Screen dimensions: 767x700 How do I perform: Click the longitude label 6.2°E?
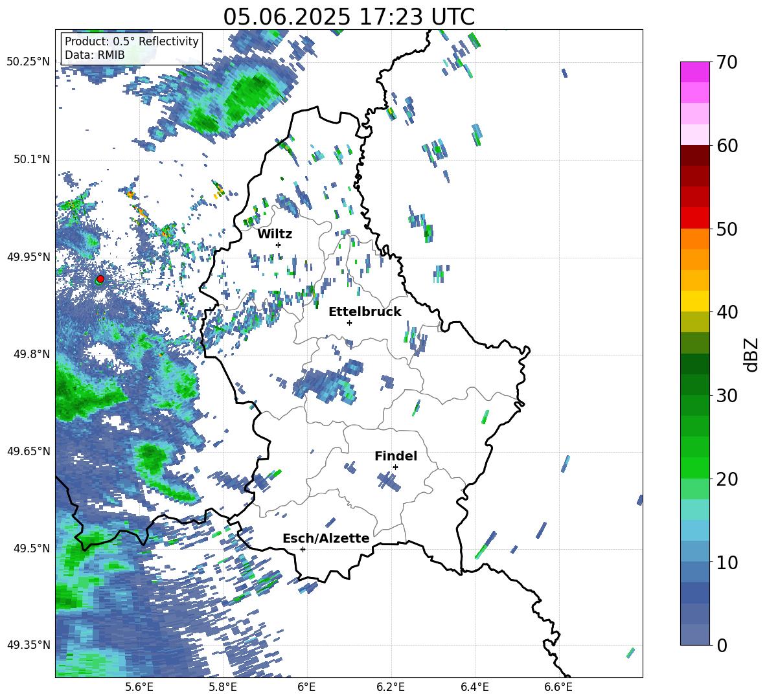(x=391, y=687)
